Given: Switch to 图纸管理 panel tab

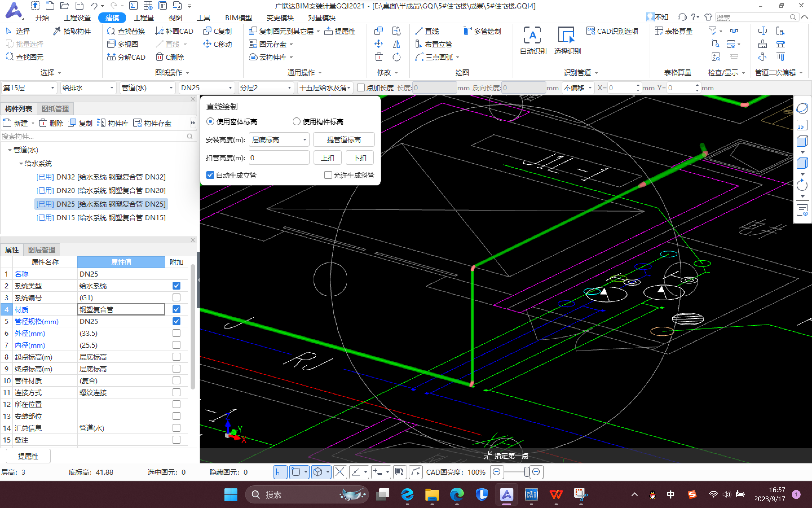Looking at the screenshot, I should click(55, 109).
